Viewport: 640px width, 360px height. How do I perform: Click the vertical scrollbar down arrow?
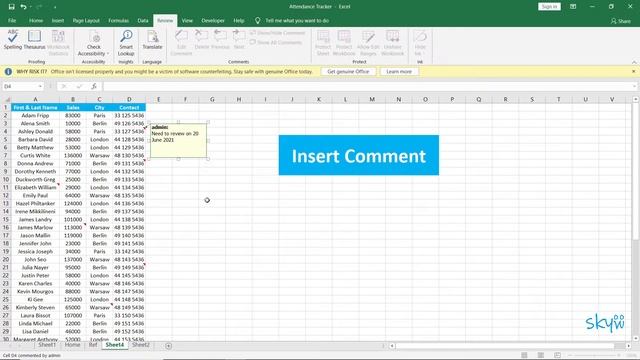636,339
